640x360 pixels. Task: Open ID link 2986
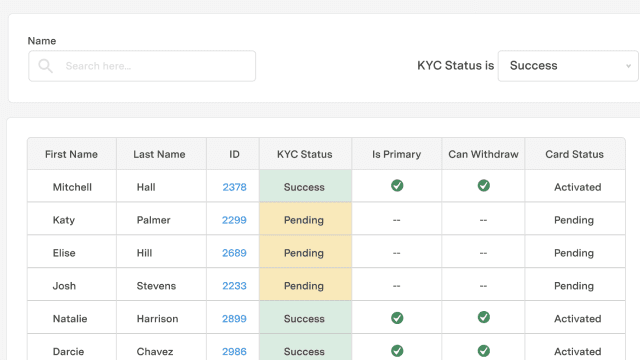pos(234,351)
